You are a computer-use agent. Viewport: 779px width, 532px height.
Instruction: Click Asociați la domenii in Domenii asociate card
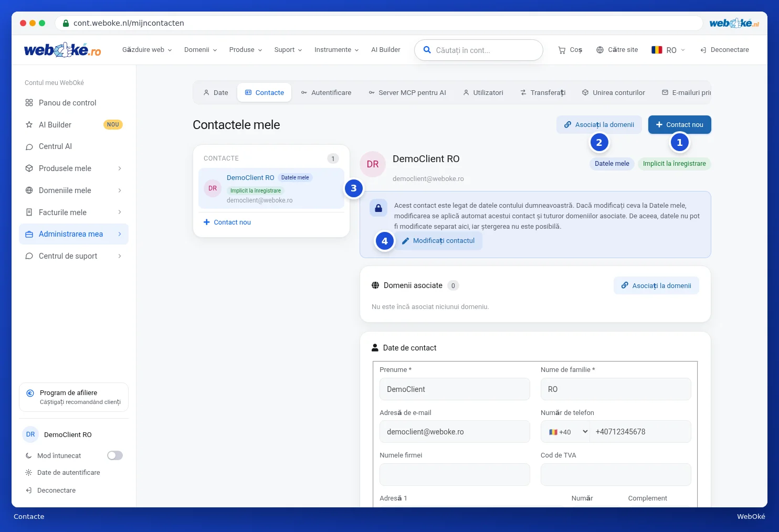(x=656, y=285)
